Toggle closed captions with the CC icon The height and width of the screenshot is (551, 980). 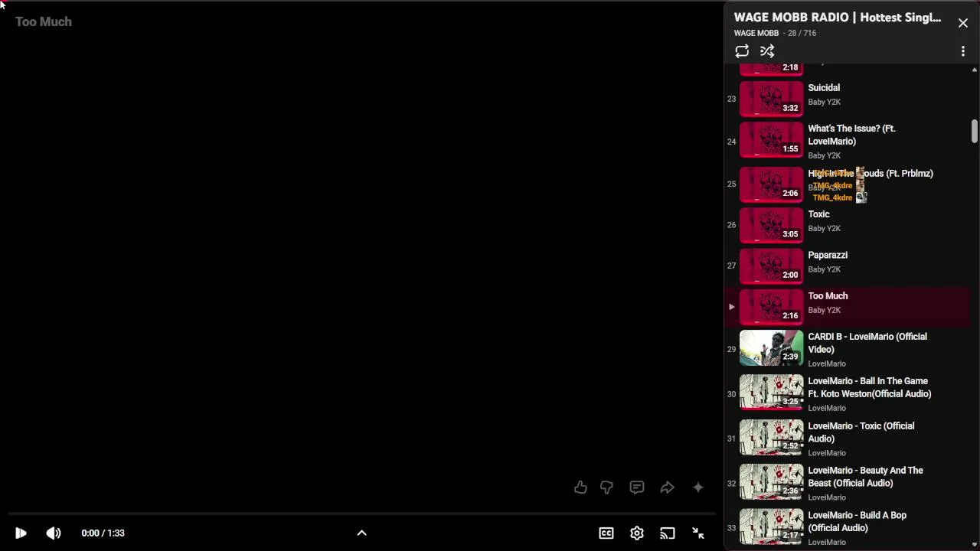coord(606,533)
